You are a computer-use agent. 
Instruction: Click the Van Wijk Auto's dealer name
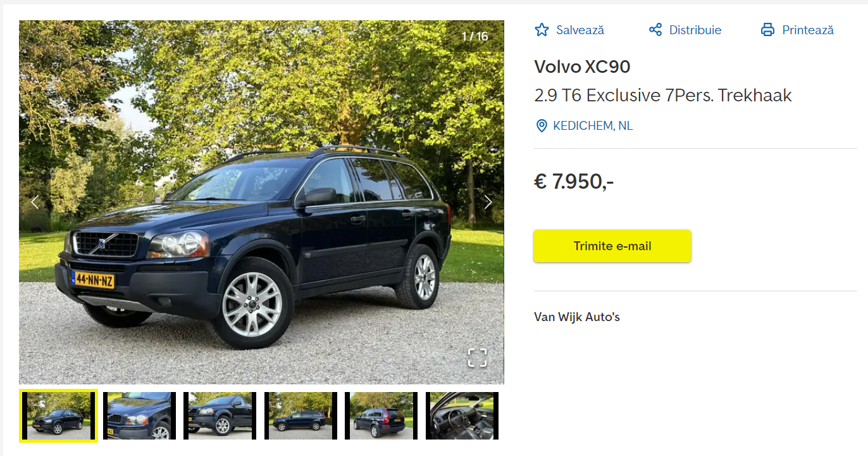point(577,317)
